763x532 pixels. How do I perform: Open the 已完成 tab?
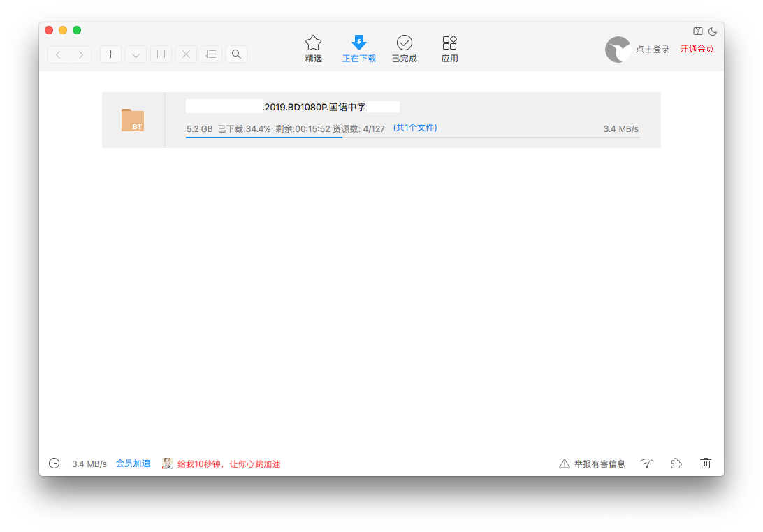405,49
